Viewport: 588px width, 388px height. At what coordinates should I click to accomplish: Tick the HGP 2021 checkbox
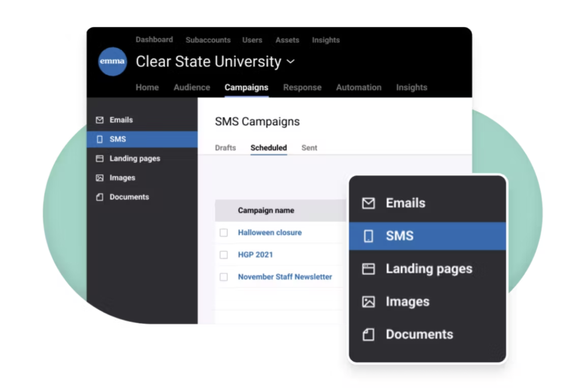(x=223, y=255)
